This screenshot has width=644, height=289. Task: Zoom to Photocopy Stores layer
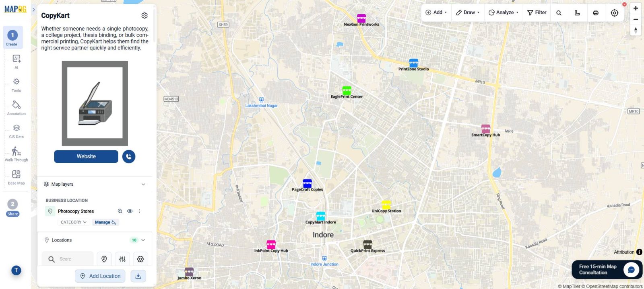(120, 211)
